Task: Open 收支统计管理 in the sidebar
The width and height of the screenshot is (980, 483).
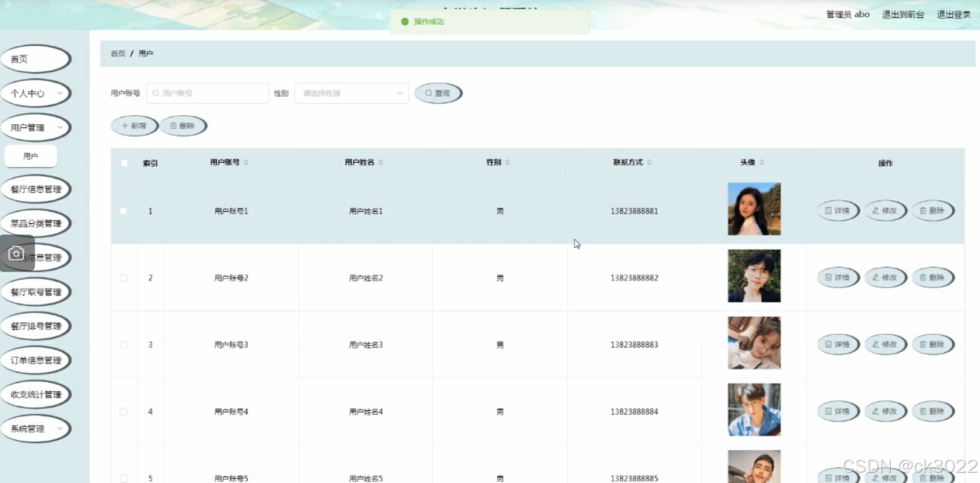Action: pos(36,395)
